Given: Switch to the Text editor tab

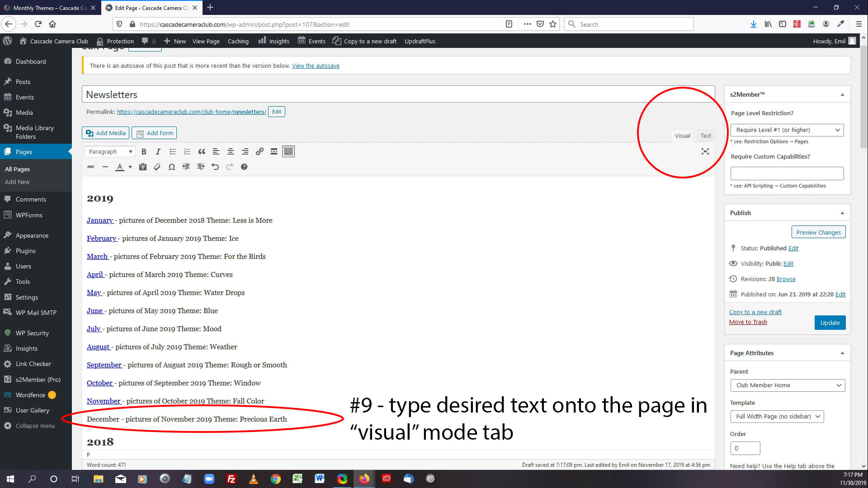Looking at the screenshot, I should coord(705,136).
